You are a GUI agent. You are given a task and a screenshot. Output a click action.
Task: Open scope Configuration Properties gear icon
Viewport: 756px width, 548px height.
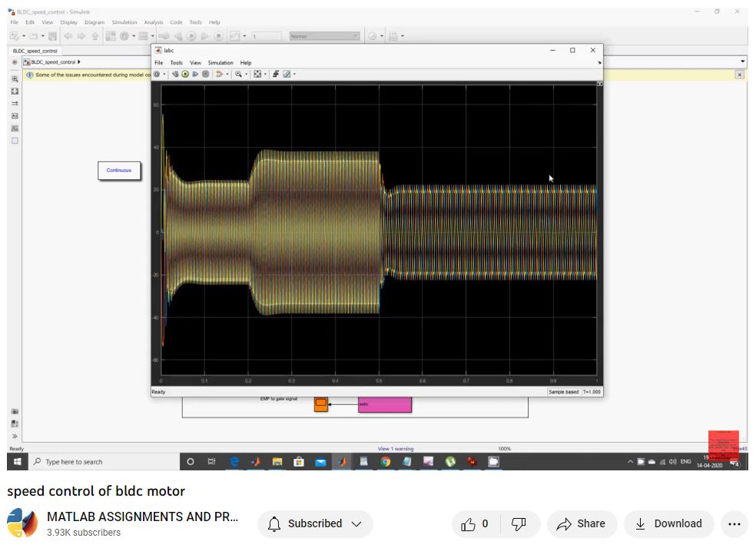(x=157, y=75)
